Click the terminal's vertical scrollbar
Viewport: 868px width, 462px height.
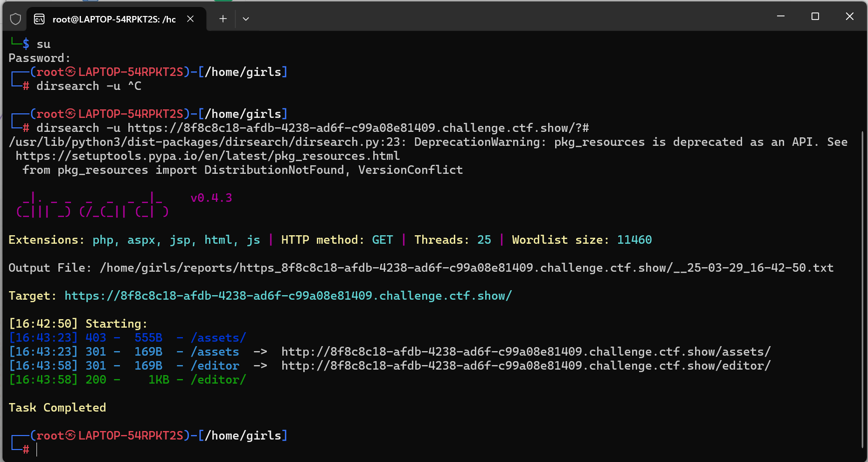tap(863, 290)
